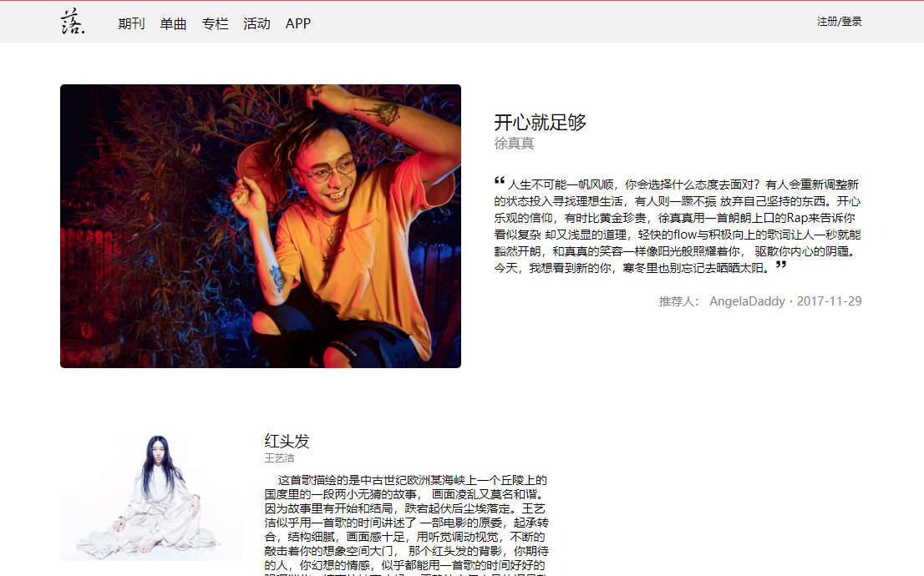
Task: Click the 红头发 description paragraph
Action: click(x=407, y=524)
